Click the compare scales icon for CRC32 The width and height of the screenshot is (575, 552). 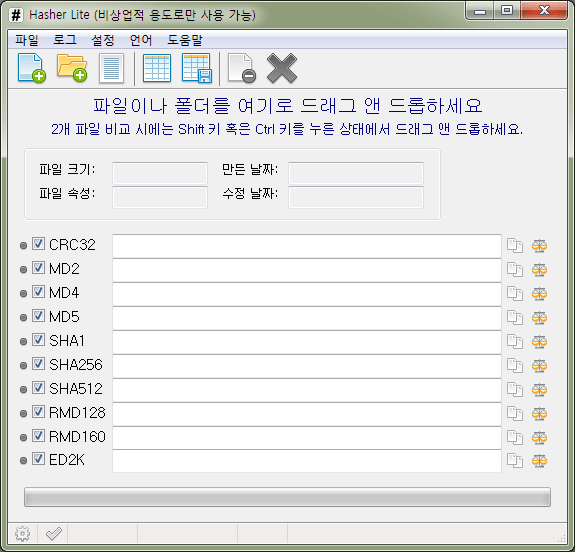(x=539, y=246)
